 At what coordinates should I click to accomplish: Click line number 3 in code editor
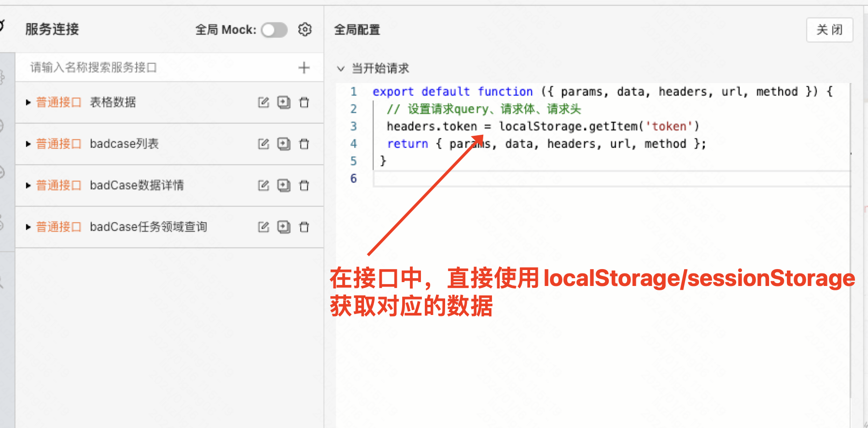tap(353, 127)
